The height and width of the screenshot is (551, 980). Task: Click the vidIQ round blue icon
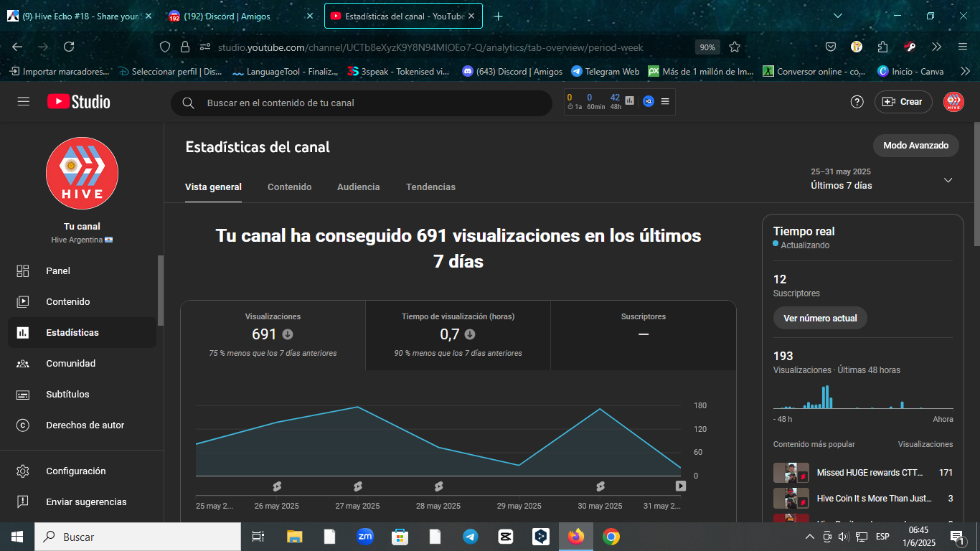[649, 102]
